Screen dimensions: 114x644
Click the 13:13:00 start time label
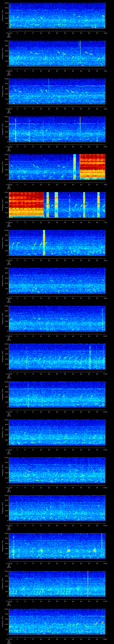pos(9,487)
